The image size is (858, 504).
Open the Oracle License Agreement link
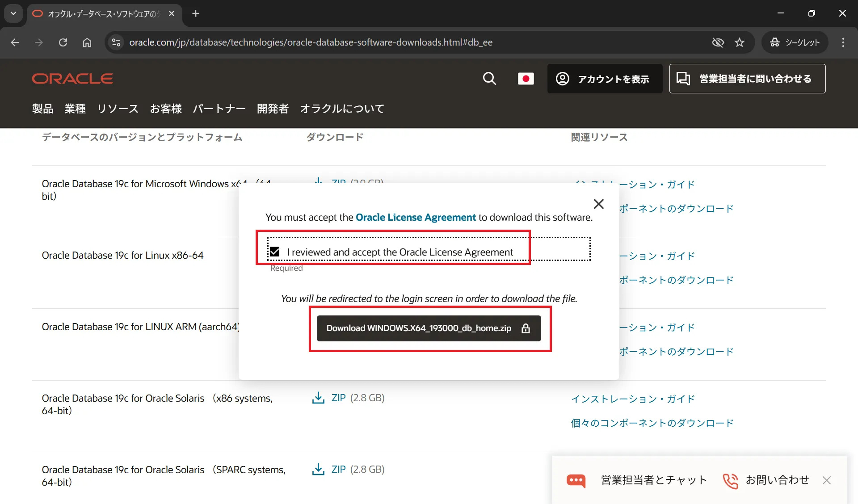(416, 217)
